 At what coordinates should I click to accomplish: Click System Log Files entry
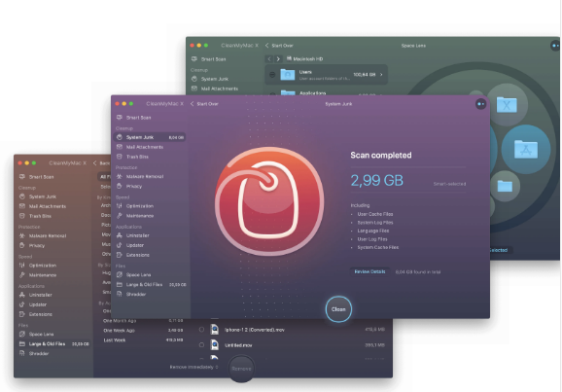click(375, 223)
